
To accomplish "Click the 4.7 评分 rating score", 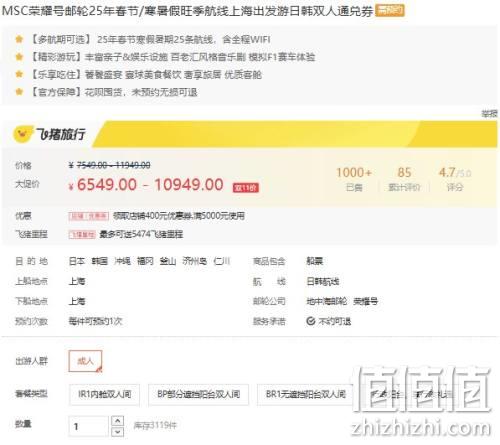I will pyautogui.click(x=455, y=179).
